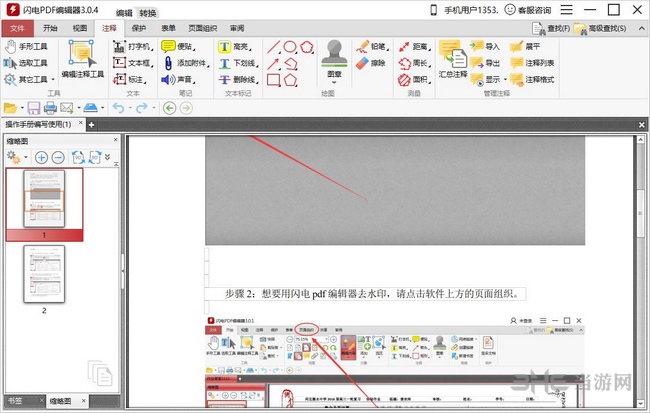Open the folder icon dropdown arrow
Screen dimensions: 650x413
click(x=22, y=108)
